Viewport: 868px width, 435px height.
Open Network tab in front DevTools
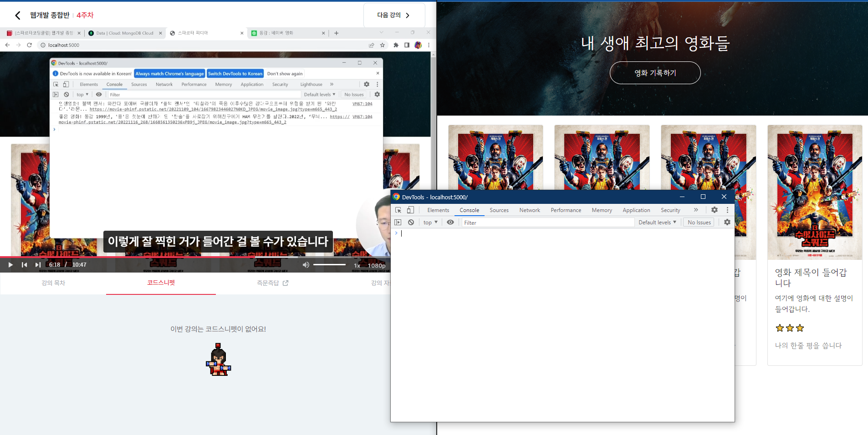[x=530, y=210]
